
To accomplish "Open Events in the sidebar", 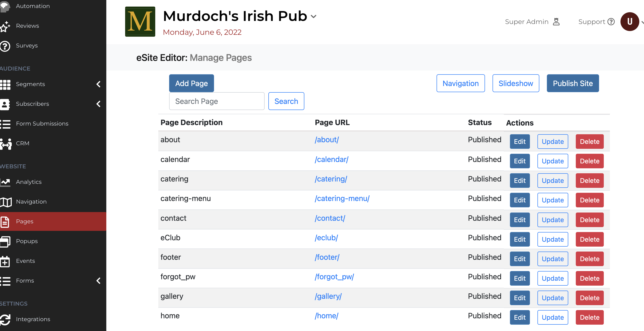I will pos(25,261).
